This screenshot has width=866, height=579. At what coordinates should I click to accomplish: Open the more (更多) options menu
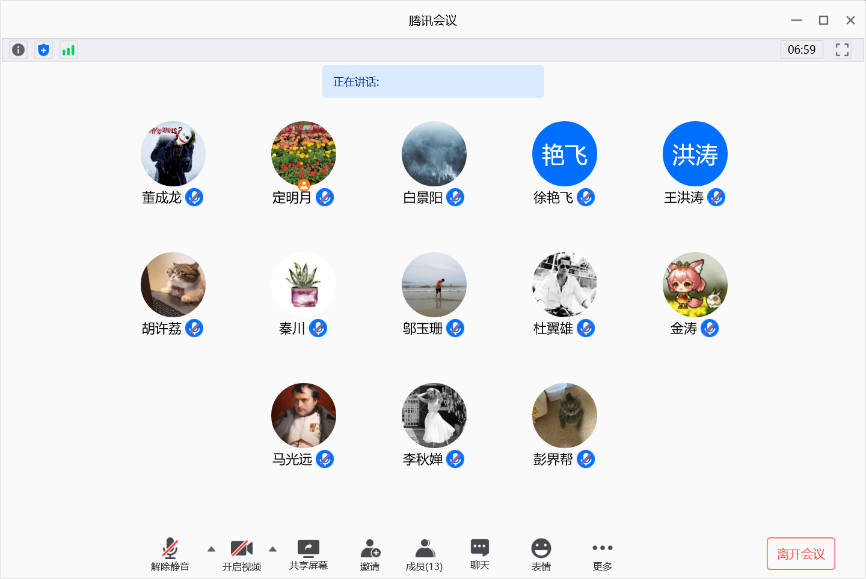(x=602, y=555)
